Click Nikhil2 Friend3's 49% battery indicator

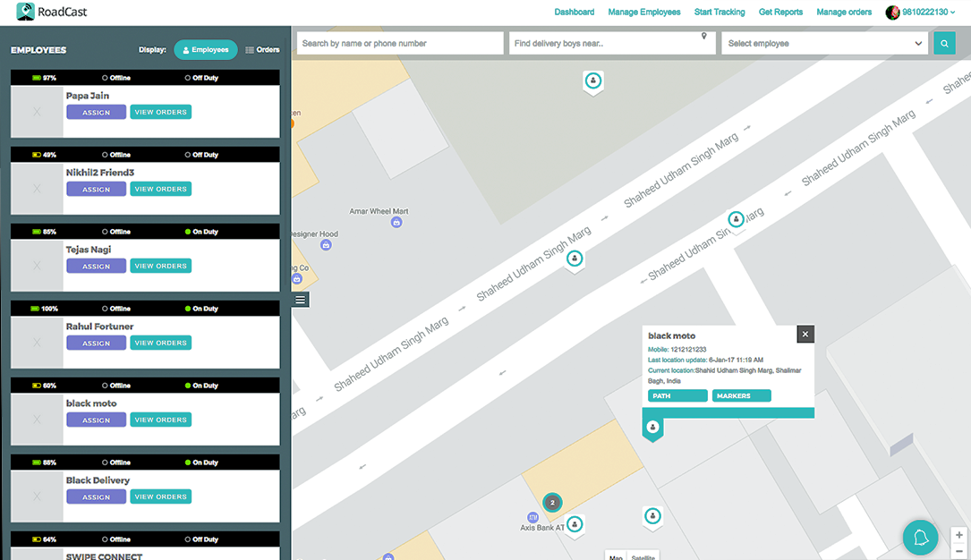[44, 155]
